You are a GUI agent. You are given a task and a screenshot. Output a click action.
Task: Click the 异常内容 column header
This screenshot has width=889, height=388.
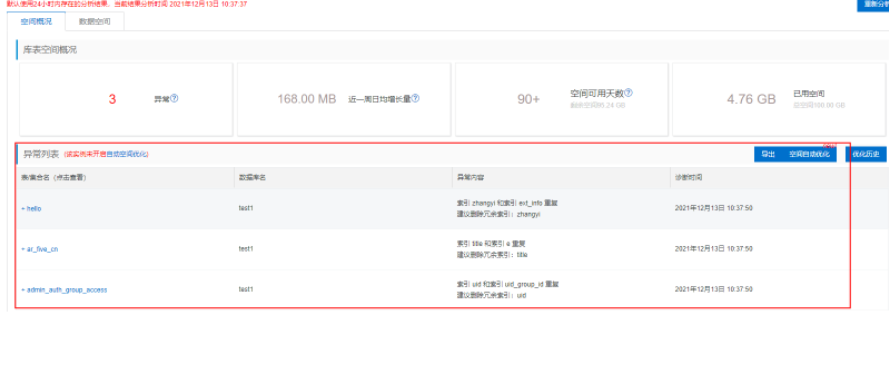click(x=471, y=178)
